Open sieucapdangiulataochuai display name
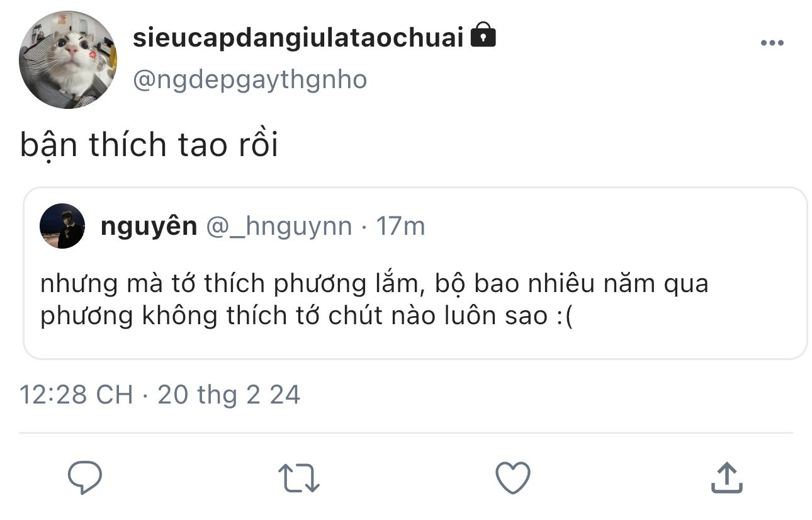This screenshot has width=812, height=520. (x=298, y=38)
